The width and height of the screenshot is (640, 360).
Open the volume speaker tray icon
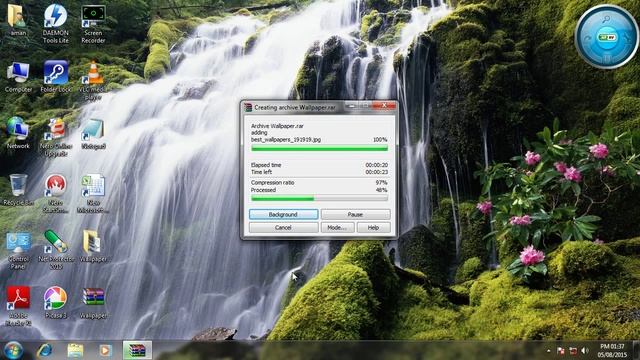585,351
